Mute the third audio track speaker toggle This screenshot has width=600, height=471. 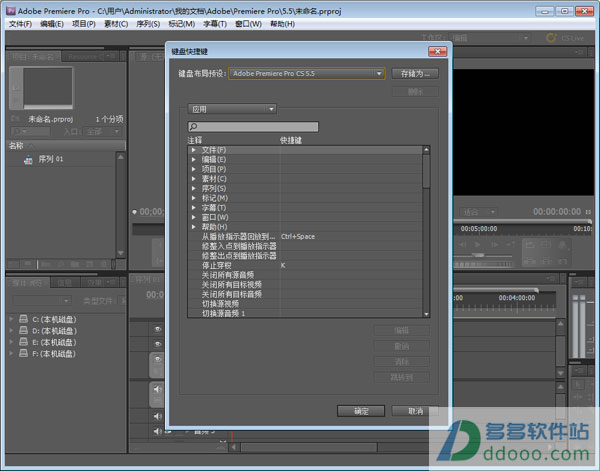point(158,431)
